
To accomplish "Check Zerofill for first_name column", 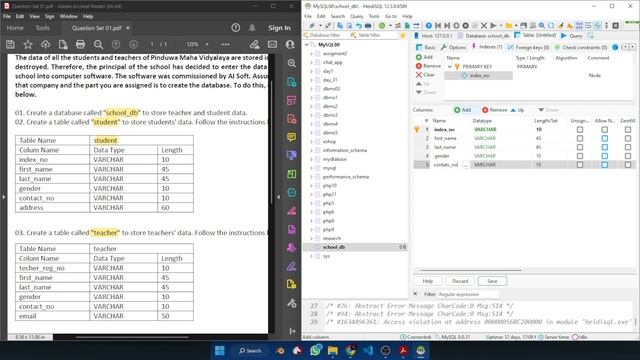I will pyautogui.click(x=628, y=138).
